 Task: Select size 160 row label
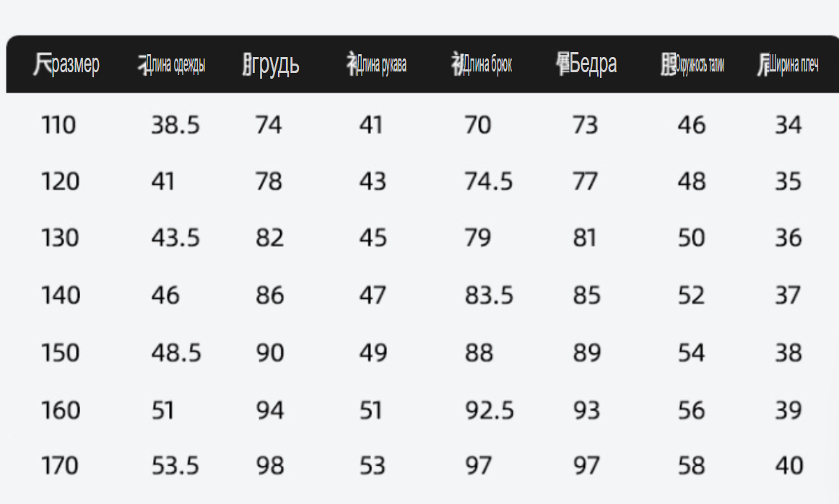(x=61, y=411)
